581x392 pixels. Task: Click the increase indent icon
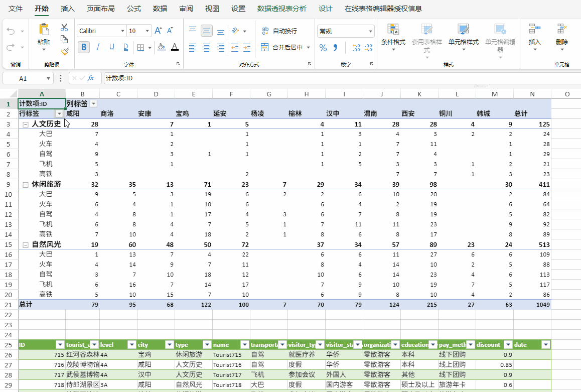(246, 48)
